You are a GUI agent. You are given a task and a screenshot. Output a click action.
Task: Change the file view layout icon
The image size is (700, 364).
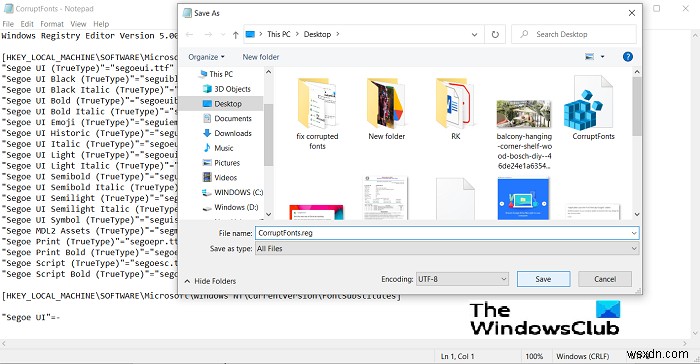[590, 57]
